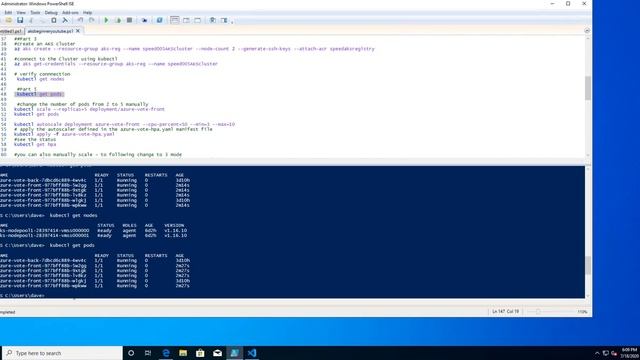Click the 'kubectl get nodes' script line
The height and width of the screenshot is (360, 640).
pyautogui.click(x=40, y=79)
